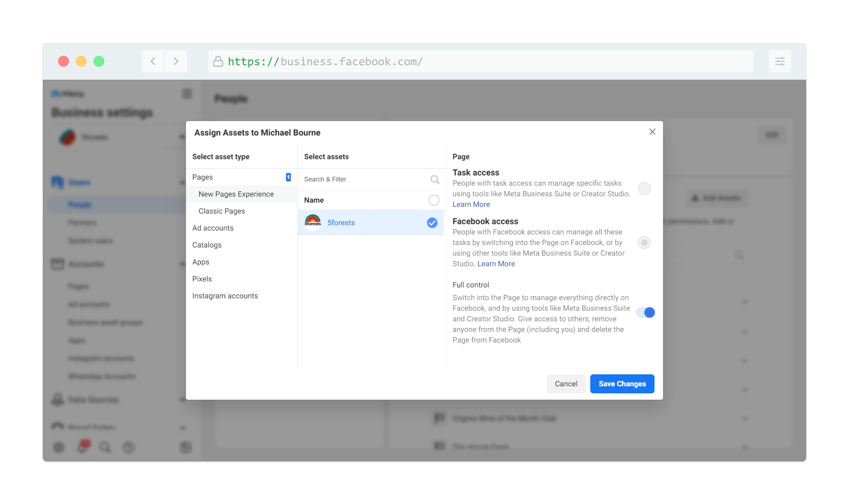Image resolution: width=849 pixels, height=504 pixels.
Task: Click the Search & Filter field
Action: (x=371, y=179)
